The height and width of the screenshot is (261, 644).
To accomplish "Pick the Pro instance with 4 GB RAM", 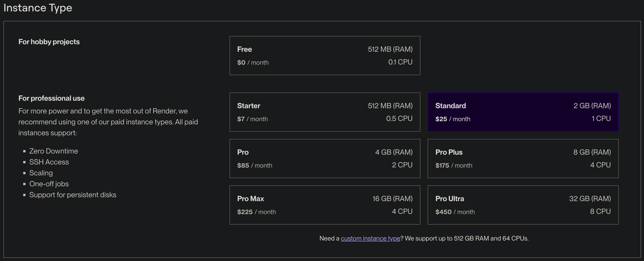I will (x=325, y=159).
